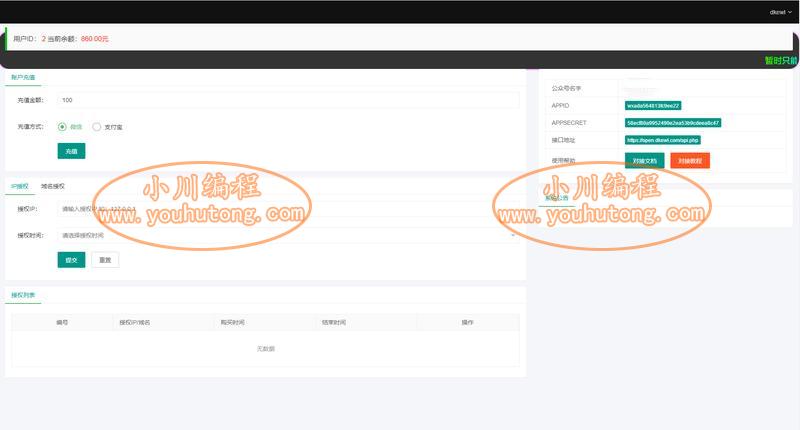Open the 授权时间 selection dropdown
The height and width of the screenshot is (430, 800).
(288, 235)
